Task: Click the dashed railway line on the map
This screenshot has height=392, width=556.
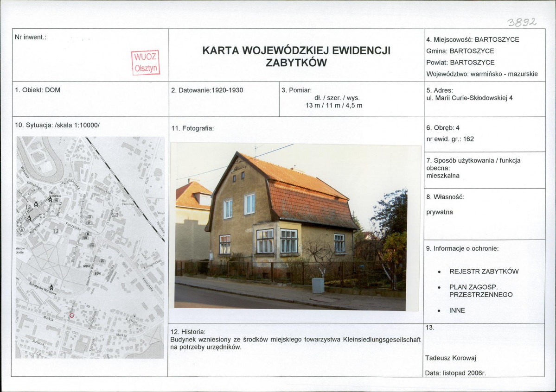Action: coord(125,189)
